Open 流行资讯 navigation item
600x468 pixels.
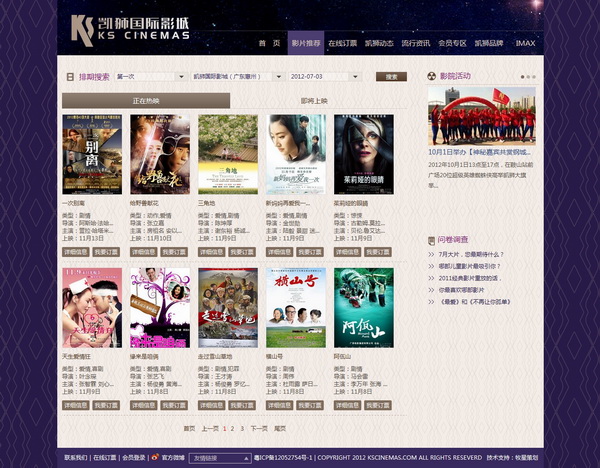tap(416, 43)
